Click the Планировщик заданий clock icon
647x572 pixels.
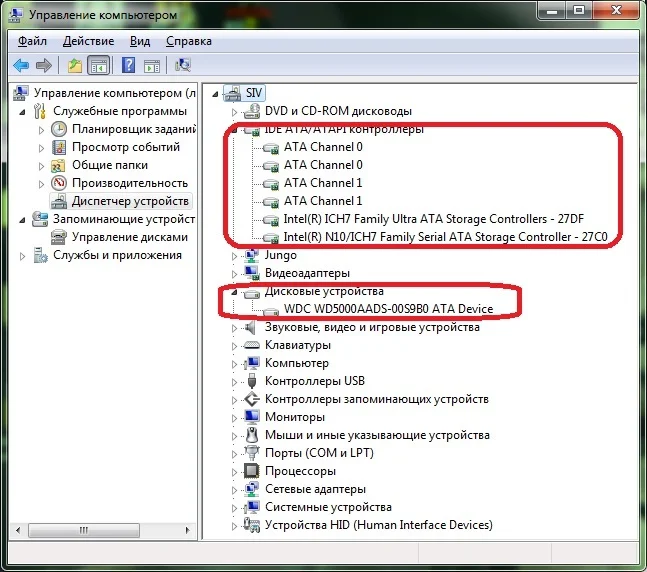59,129
